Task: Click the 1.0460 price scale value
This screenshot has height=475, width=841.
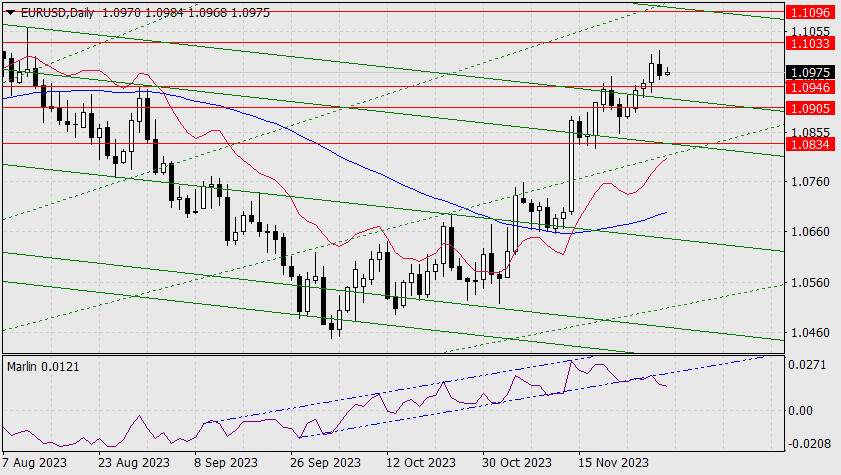Action: (810, 332)
